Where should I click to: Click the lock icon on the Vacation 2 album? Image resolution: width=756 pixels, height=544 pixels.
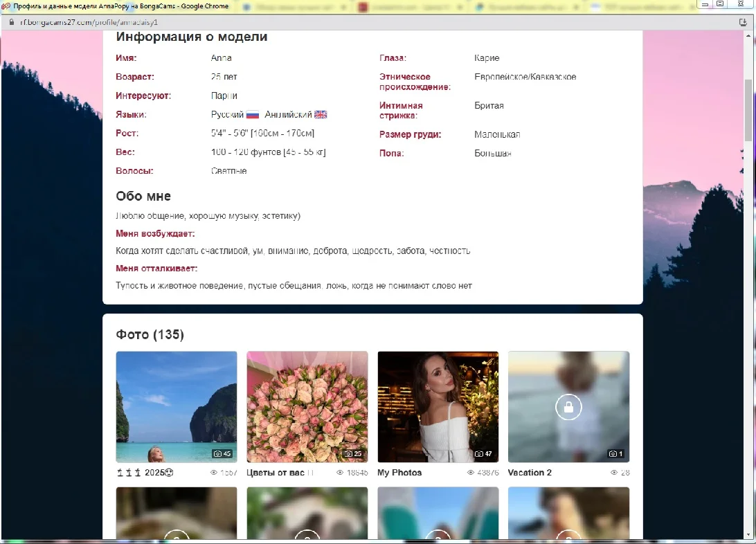(568, 407)
